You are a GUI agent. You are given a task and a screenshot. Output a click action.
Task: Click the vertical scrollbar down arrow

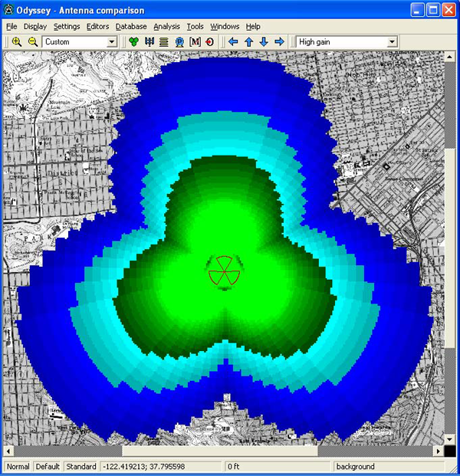[450, 439]
